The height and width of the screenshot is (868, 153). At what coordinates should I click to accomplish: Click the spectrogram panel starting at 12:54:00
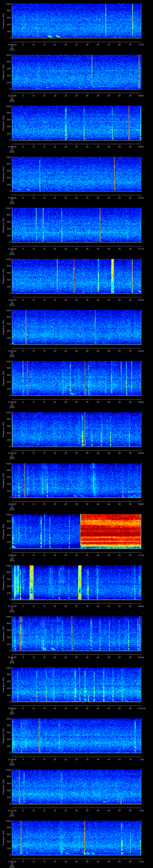(77, 429)
